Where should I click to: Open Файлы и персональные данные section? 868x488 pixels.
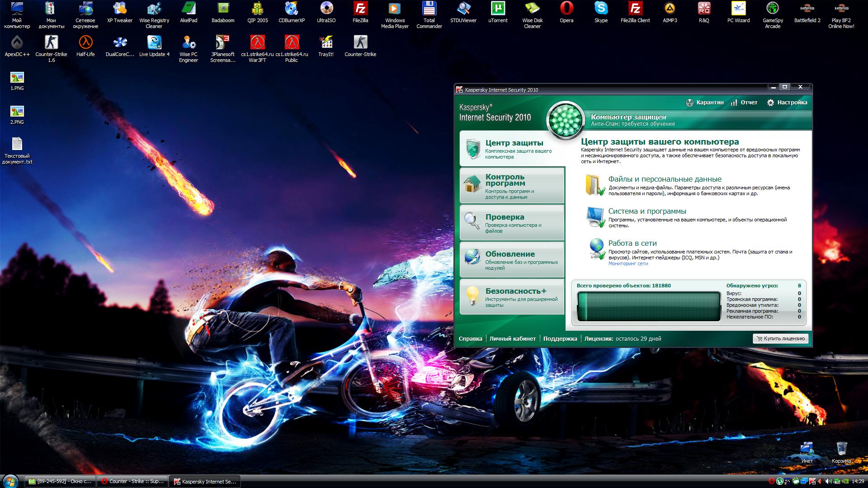pyautogui.click(x=665, y=179)
